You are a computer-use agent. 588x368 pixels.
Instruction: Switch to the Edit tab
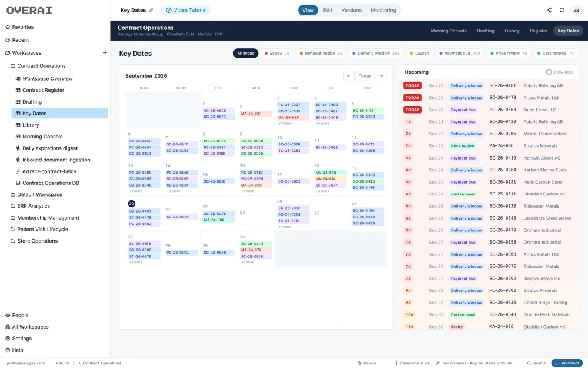point(328,10)
